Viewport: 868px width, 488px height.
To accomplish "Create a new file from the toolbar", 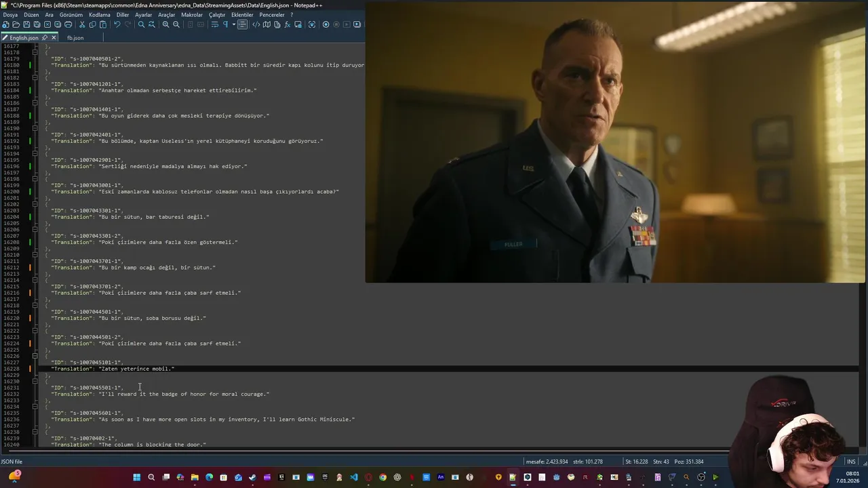I will 5,24.
